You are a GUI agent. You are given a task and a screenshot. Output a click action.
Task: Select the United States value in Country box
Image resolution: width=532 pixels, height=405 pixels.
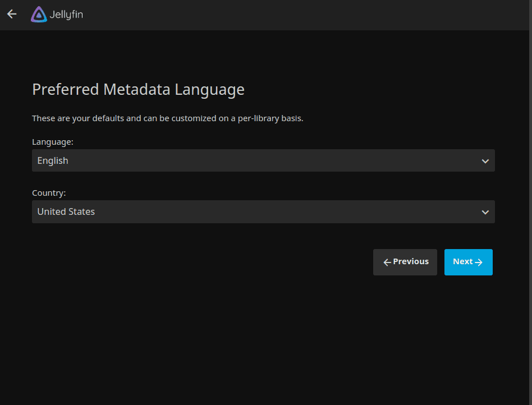click(x=66, y=211)
